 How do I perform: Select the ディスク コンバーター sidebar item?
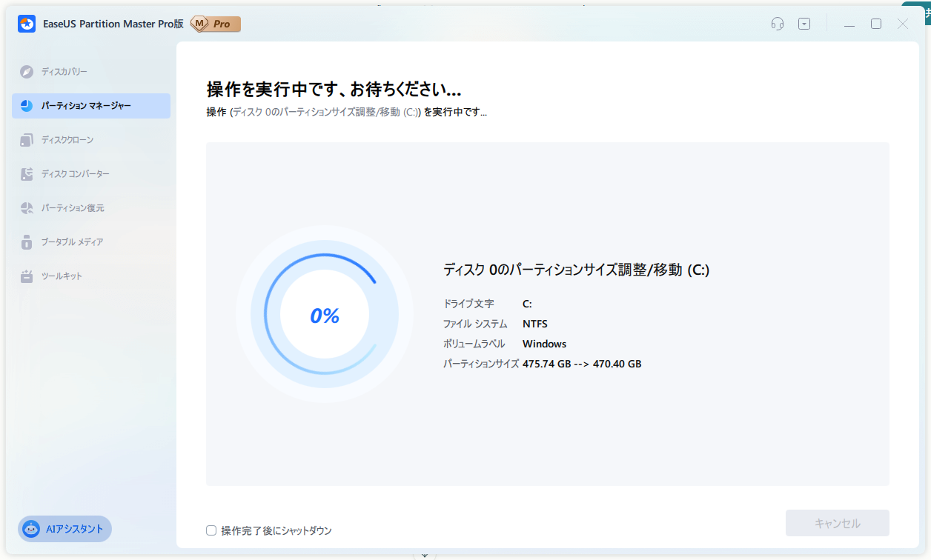(91, 174)
